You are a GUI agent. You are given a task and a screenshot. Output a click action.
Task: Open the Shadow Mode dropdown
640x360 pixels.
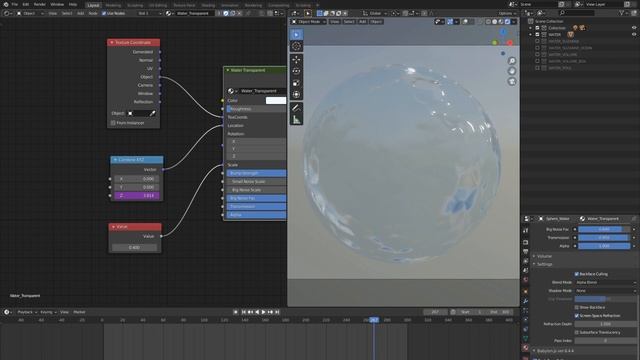(606, 291)
